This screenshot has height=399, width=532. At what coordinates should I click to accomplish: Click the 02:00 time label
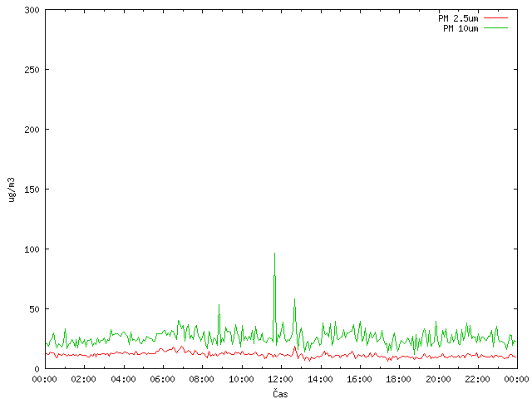click(83, 379)
